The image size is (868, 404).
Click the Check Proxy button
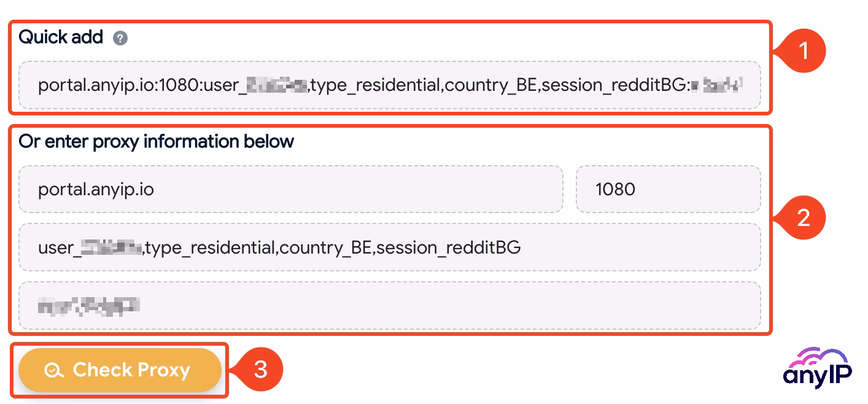coord(119,370)
